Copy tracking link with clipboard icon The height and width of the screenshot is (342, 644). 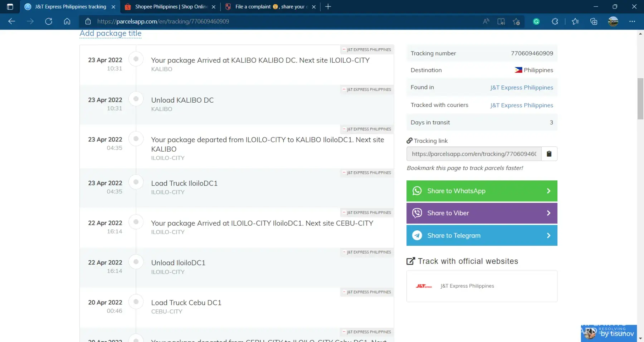(549, 154)
